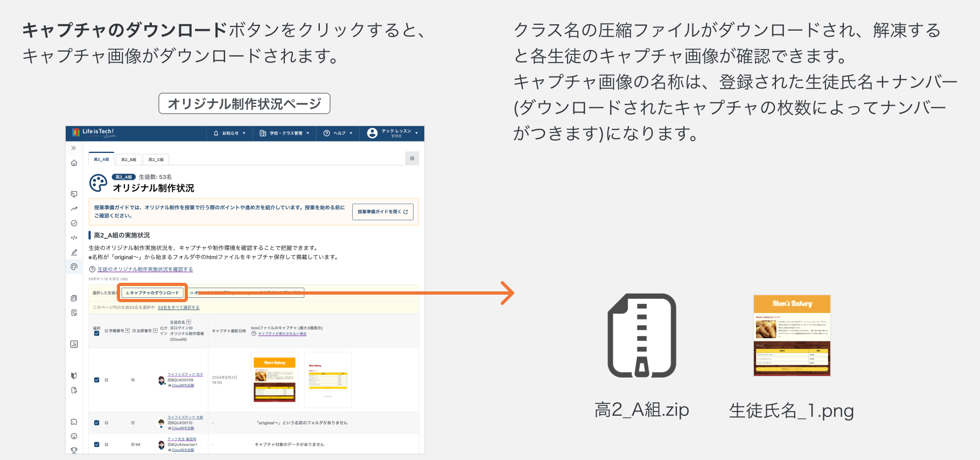Click the 授業準備ガイドを開く button
This screenshot has height=460, width=980.
coord(383,212)
